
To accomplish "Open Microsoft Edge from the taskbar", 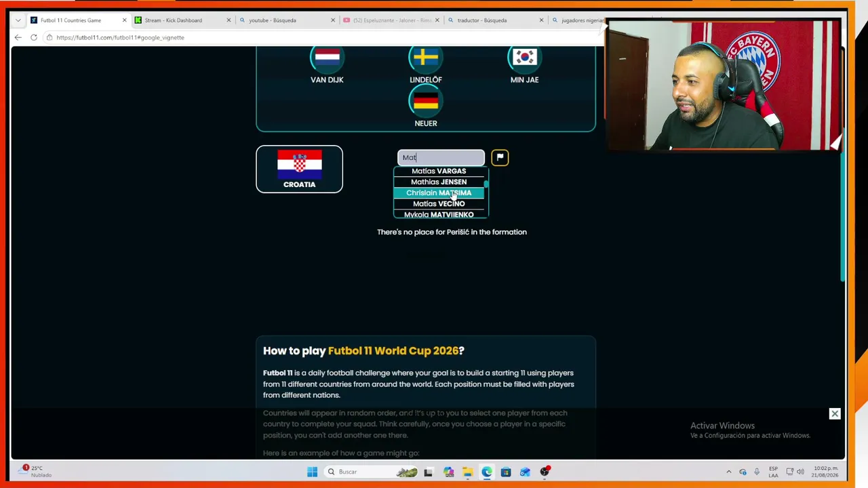I will pyautogui.click(x=487, y=472).
